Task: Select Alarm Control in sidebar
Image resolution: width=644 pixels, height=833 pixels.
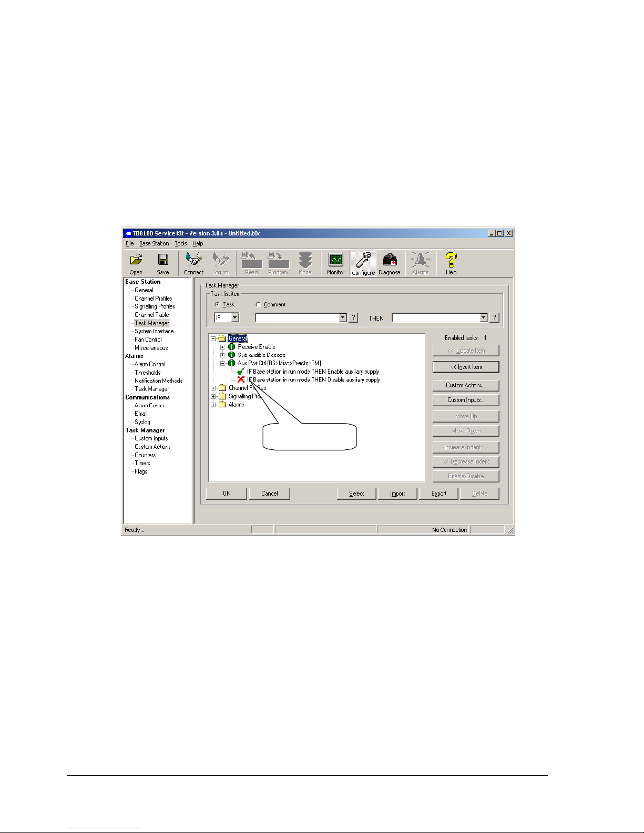Action: point(150,364)
